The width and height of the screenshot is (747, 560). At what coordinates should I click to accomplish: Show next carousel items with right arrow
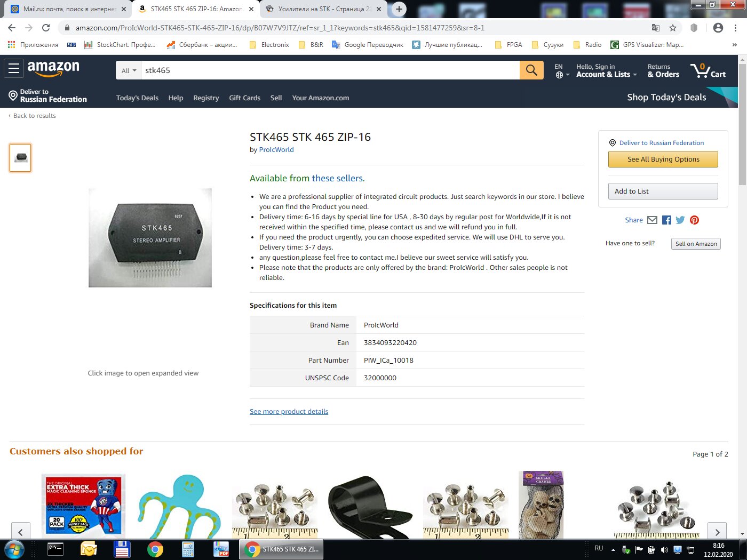(717, 532)
